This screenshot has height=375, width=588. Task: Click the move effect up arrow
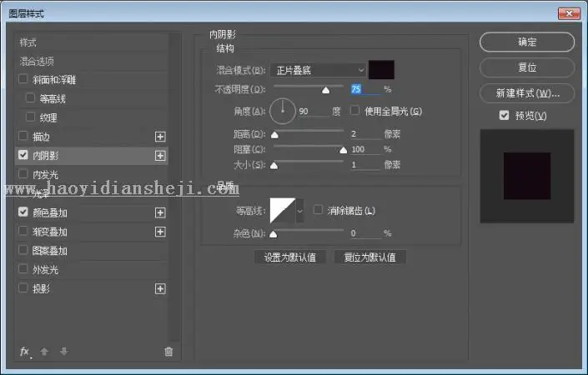[x=44, y=352]
